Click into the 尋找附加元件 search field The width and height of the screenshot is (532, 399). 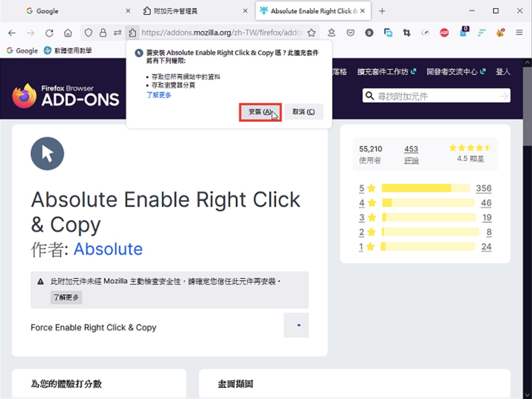pyautogui.click(x=436, y=96)
